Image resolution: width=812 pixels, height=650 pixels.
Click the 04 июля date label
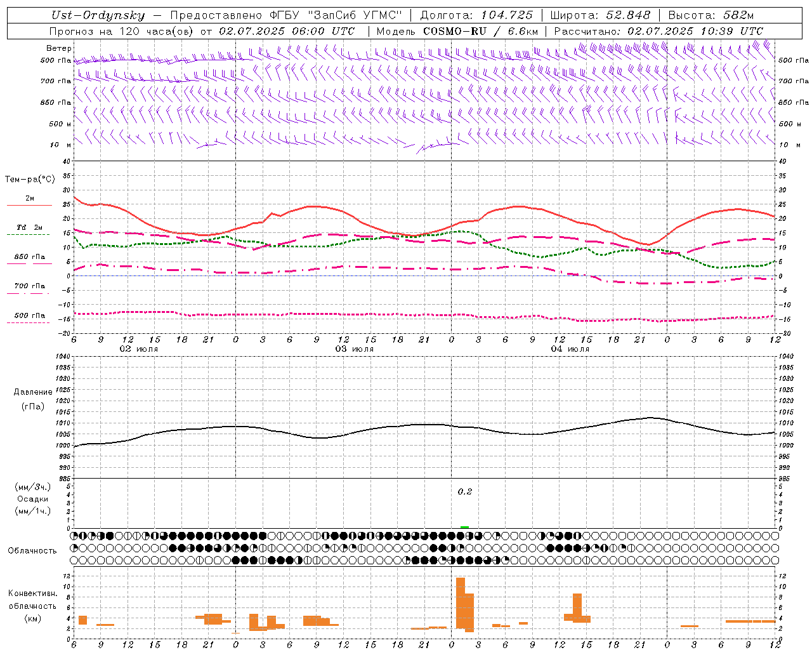tap(570, 349)
